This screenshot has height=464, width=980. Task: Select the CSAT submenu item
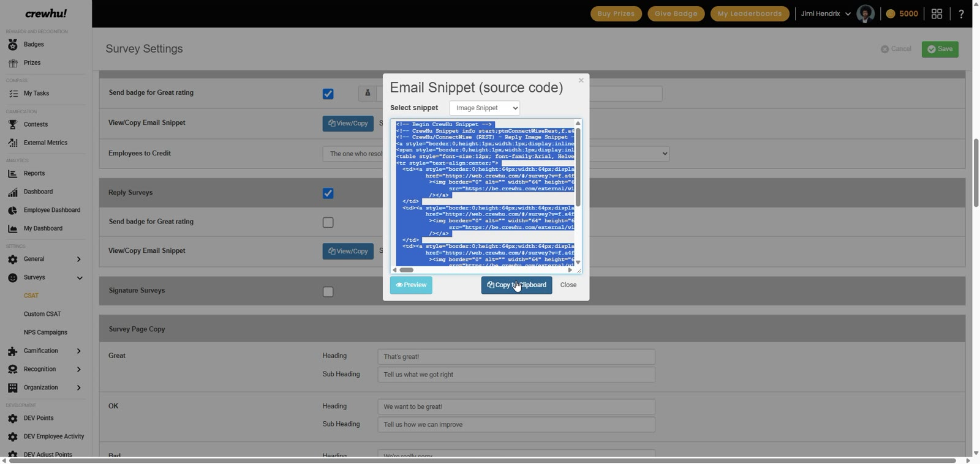[x=31, y=296]
